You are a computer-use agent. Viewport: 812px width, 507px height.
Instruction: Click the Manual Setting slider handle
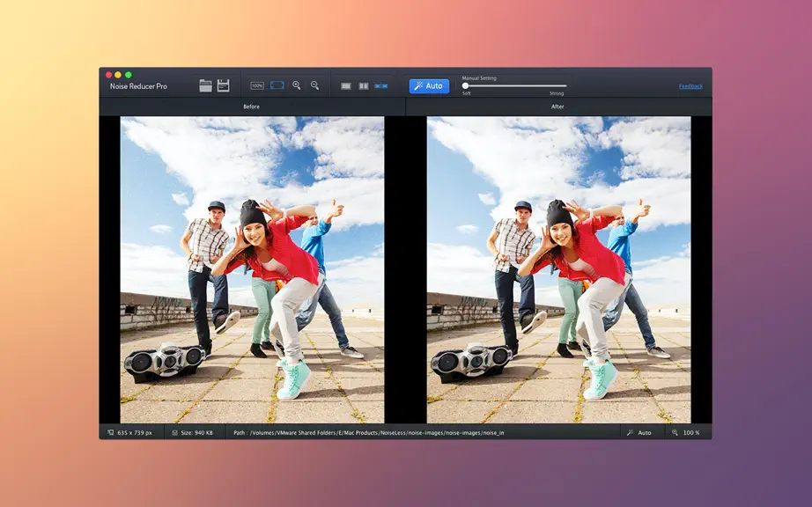click(466, 86)
